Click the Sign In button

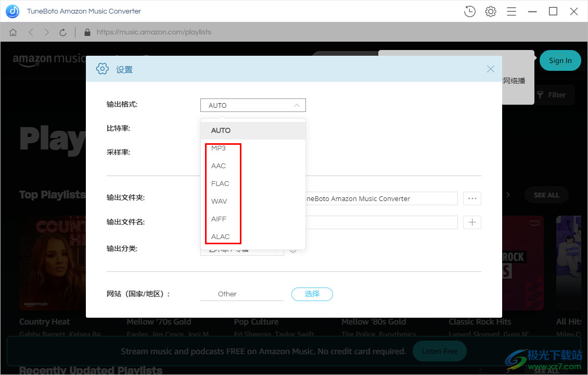pos(560,60)
